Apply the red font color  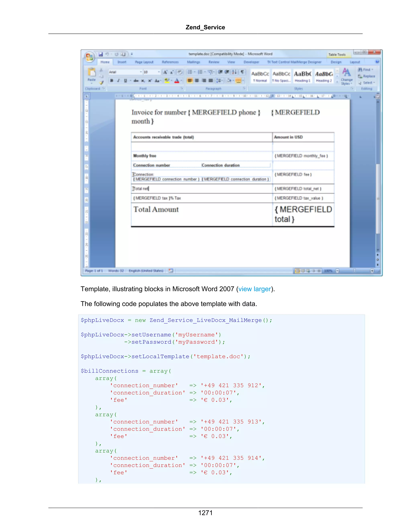177,81
